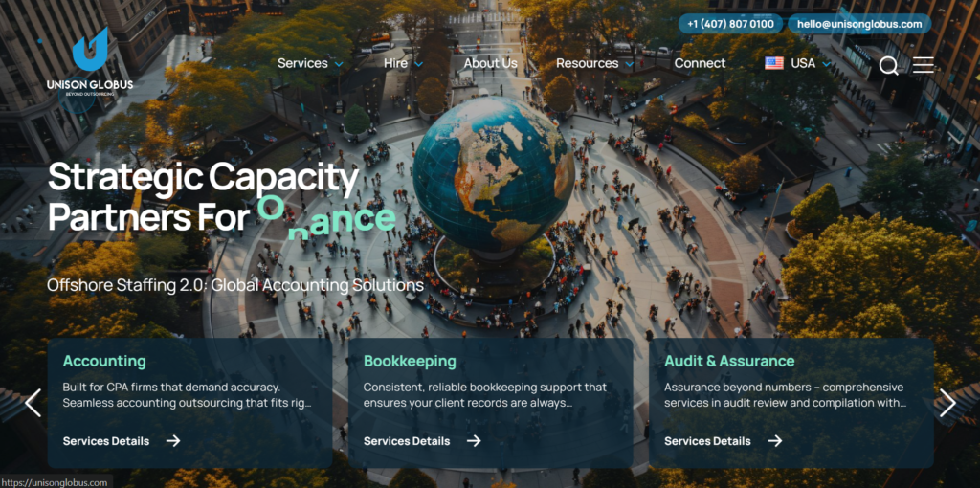The image size is (980, 488).
Task: Click arrow beside Audit & Assurance Services Details
Action: pos(775,440)
